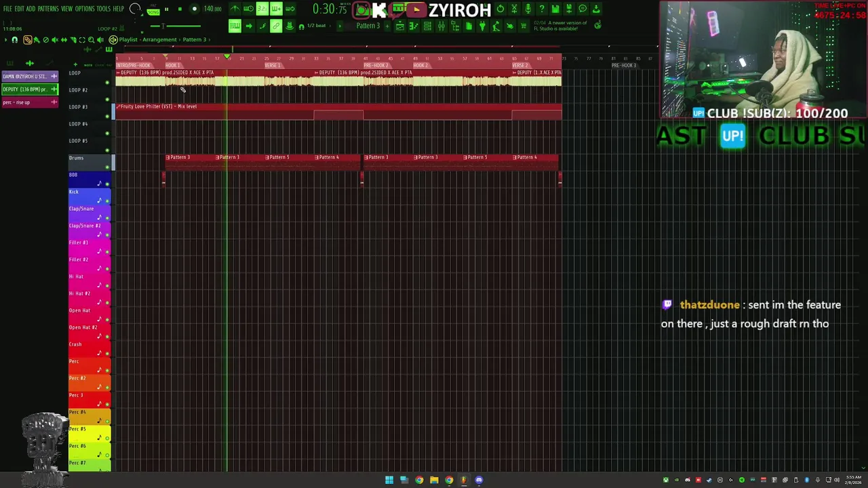
Task: Open the PATTERNS menu
Action: [48, 9]
